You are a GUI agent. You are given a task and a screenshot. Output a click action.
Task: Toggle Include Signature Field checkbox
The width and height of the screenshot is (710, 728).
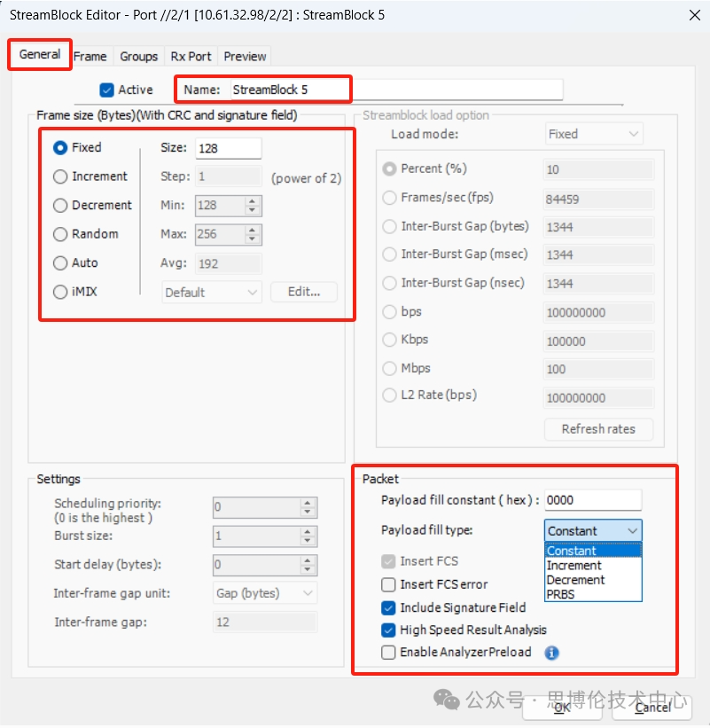[388, 607]
